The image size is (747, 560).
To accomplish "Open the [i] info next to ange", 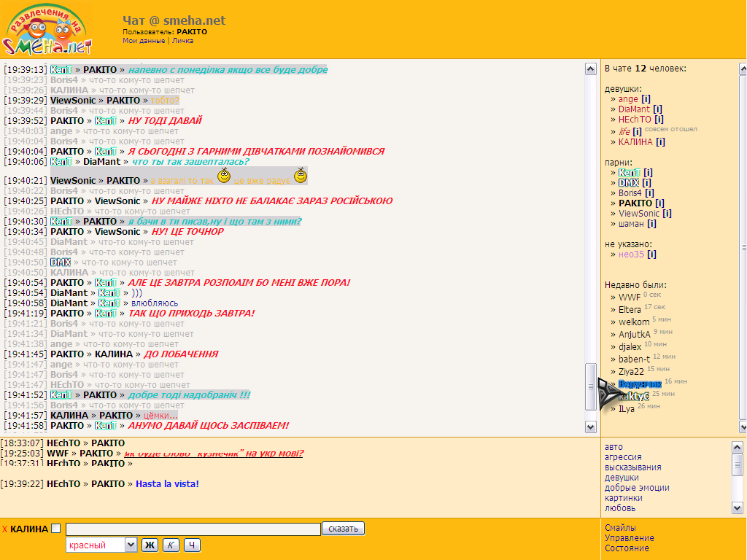I will 646,99.
